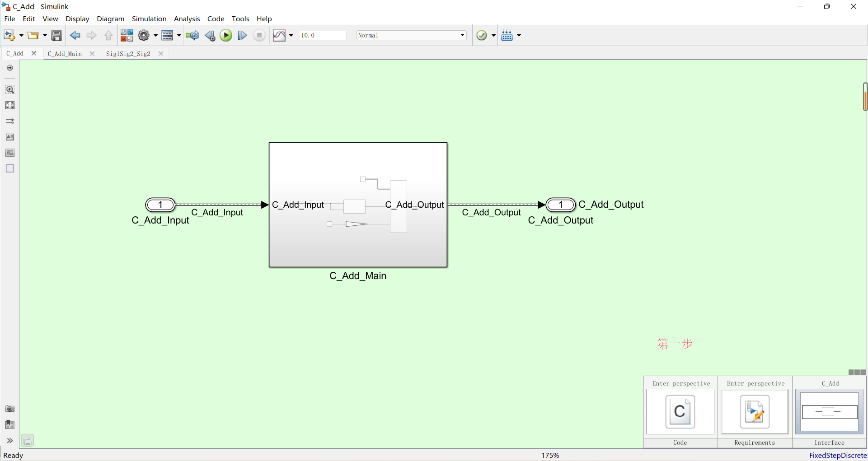
Task: Expand the Model Explorer dropdown arrow
Action: tap(179, 35)
